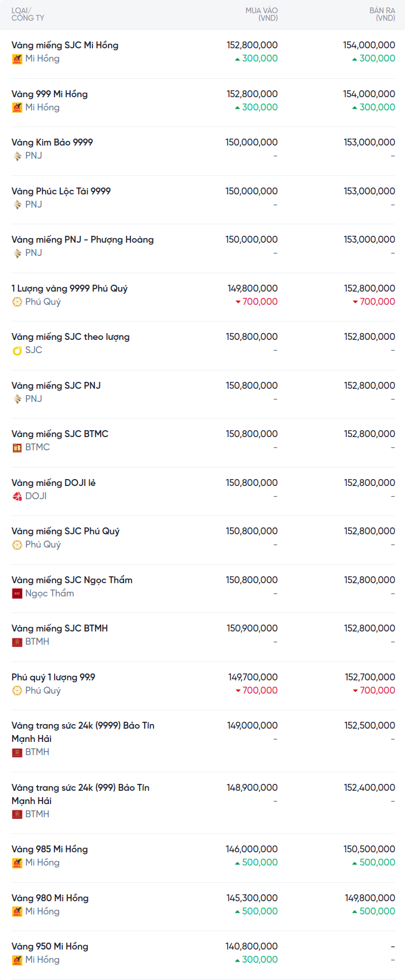The width and height of the screenshot is (405, 980).
Task: Click Mi Hồng logo under Vàng 985 Mi Hồng
Action: click(17, 863)
